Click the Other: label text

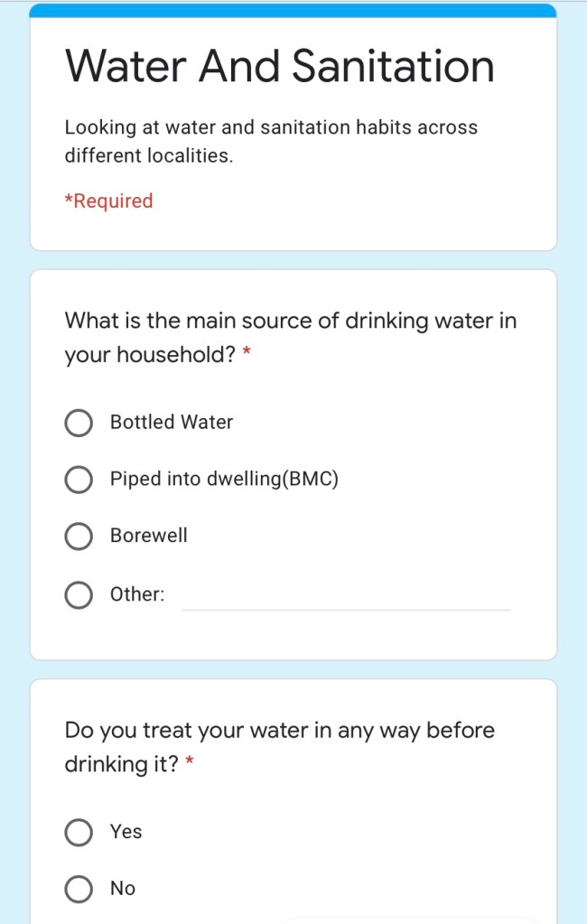pyautogui.click(x=137, y=595)
